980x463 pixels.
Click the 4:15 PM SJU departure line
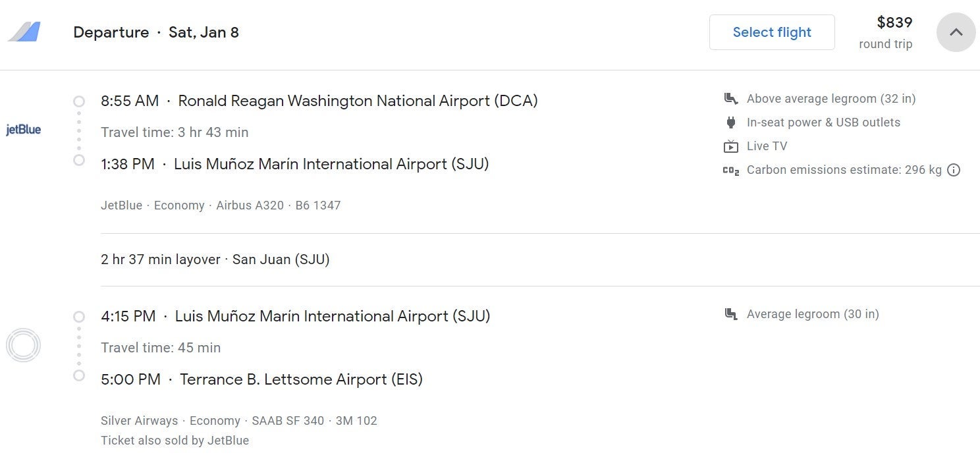(x=296, y=316)
